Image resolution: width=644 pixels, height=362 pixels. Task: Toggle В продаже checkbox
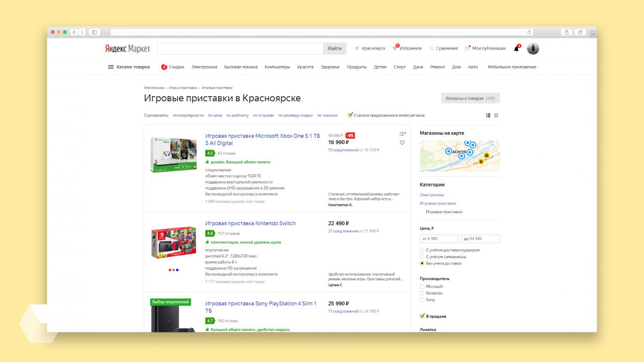click(x=422, y=316)
